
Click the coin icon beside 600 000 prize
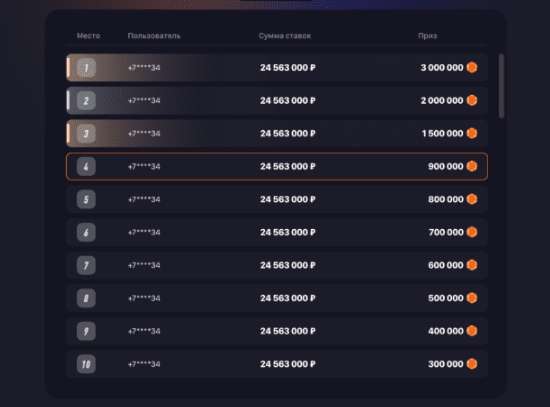[x=472, y=265]
